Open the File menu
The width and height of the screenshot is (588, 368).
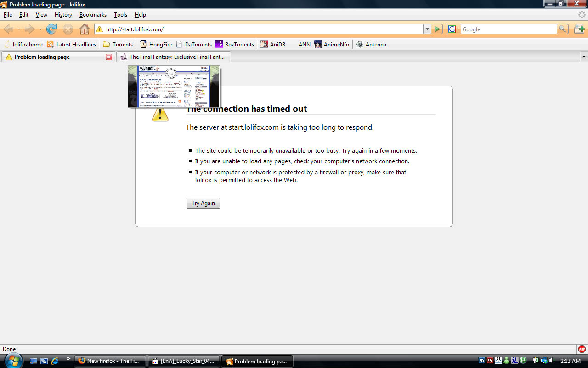coord(8,15)
